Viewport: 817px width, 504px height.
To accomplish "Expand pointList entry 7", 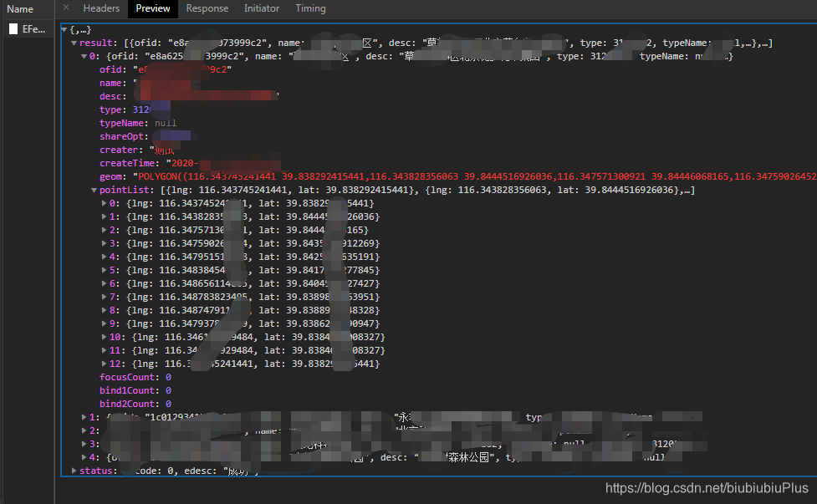I will click(104, 297).
